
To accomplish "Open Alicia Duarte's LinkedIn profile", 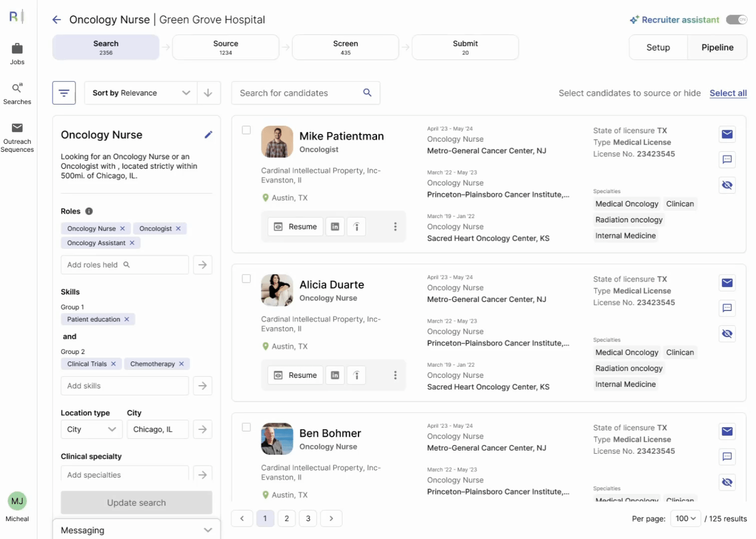I will (335, 375).
